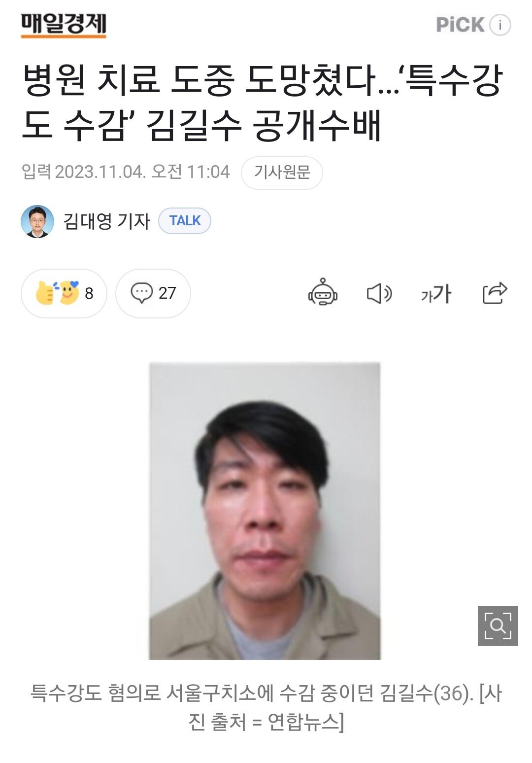The width and height of the screenshot is (532, 763).
Task: Tap the comment count 27
Action: click(x=167, y=293)
